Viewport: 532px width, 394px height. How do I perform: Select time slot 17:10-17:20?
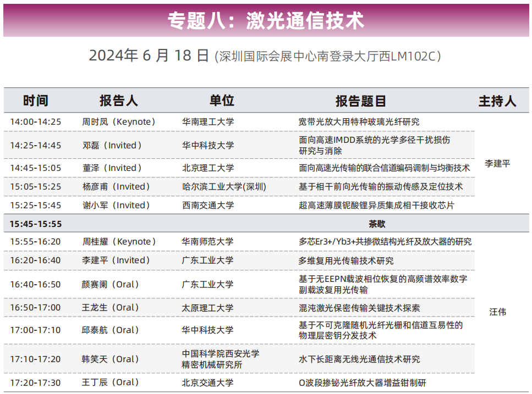36,359
